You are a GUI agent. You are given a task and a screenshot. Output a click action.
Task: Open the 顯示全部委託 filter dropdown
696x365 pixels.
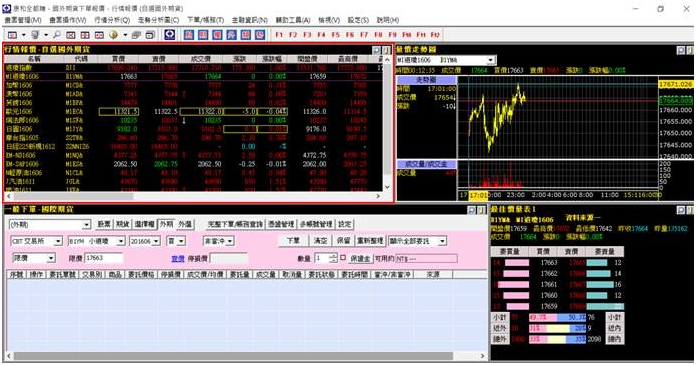point(417,241)
